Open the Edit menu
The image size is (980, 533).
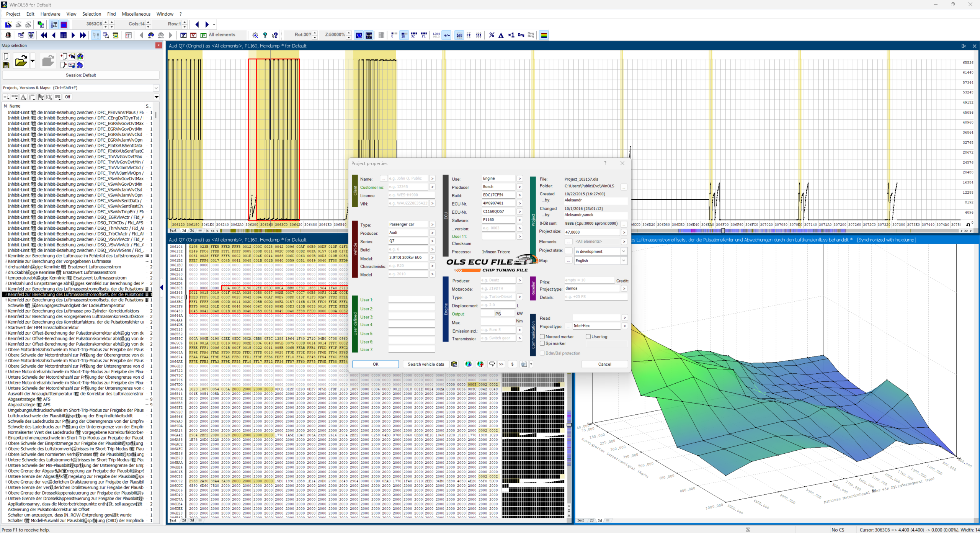pyautogui.click(x=30, y=14)
